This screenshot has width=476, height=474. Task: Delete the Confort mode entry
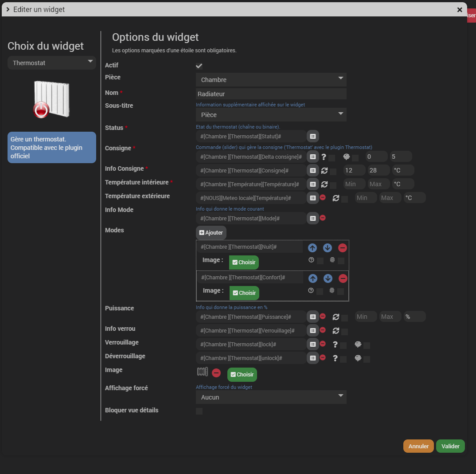[343, 278]
